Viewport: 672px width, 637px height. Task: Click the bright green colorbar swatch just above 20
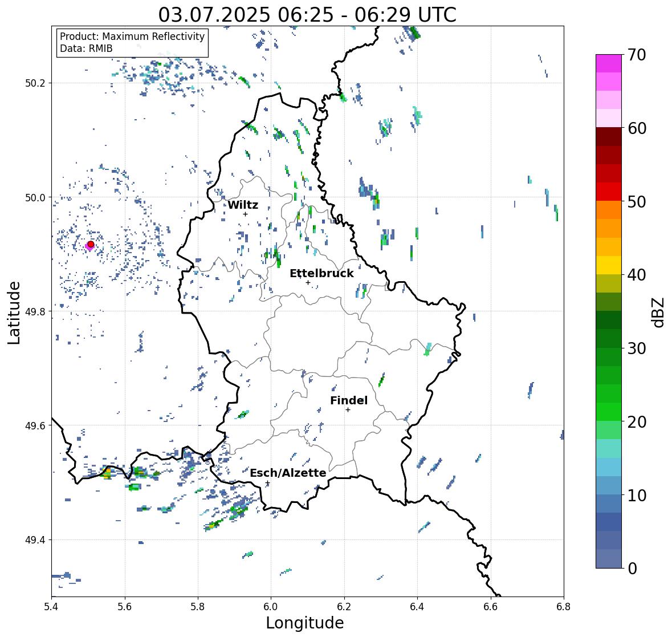coord(609,412)
